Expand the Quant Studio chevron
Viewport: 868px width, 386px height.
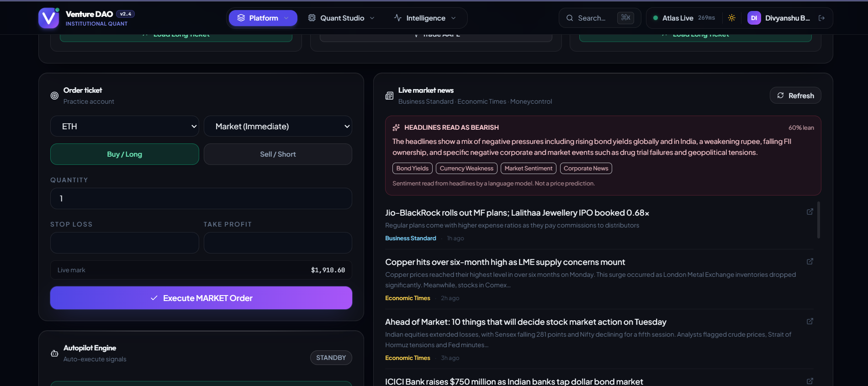coord(372,18)
